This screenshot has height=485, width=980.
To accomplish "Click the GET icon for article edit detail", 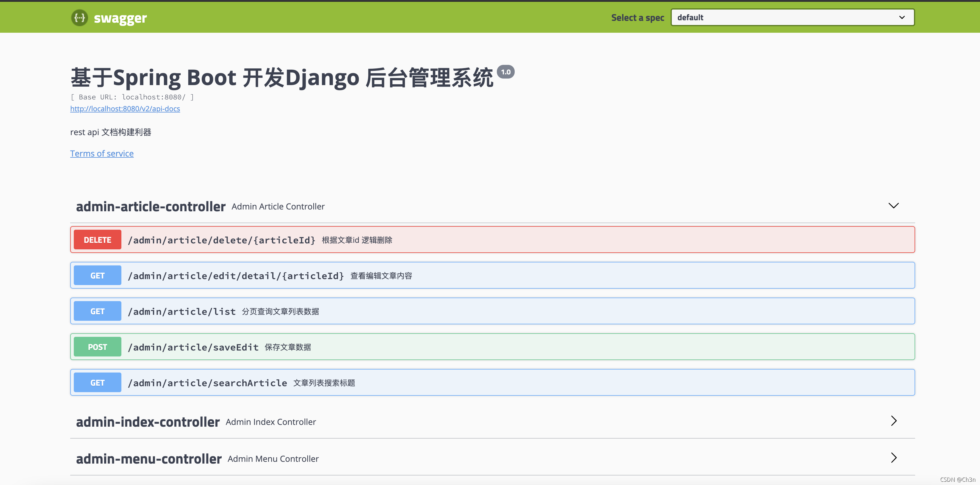I will (x=98, y=275).
